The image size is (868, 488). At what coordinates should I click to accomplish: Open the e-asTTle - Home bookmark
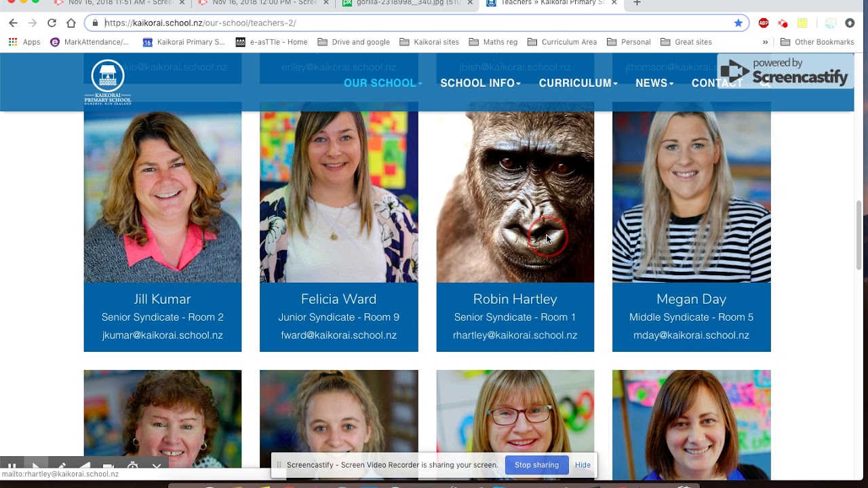[271, 42]
